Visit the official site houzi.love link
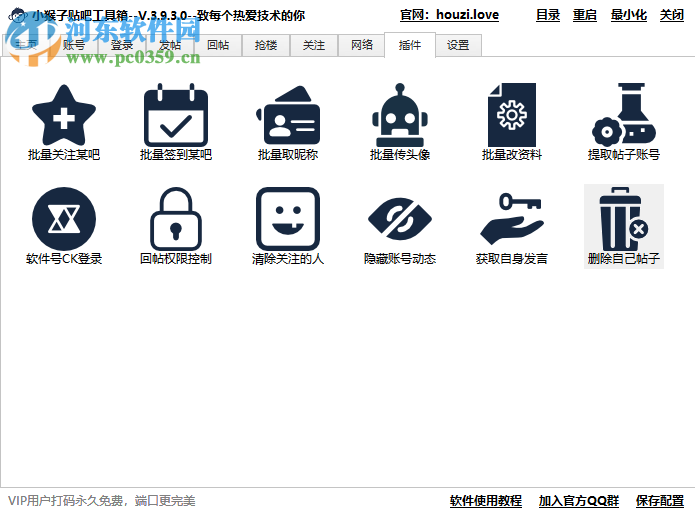This screenshot has width=695, height=514. pos(449,15)
